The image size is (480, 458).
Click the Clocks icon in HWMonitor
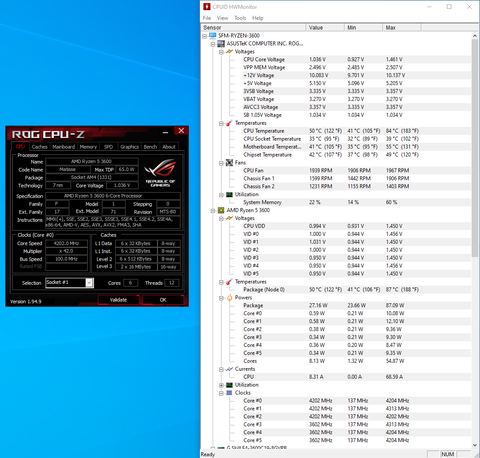[x=229, y=393]
